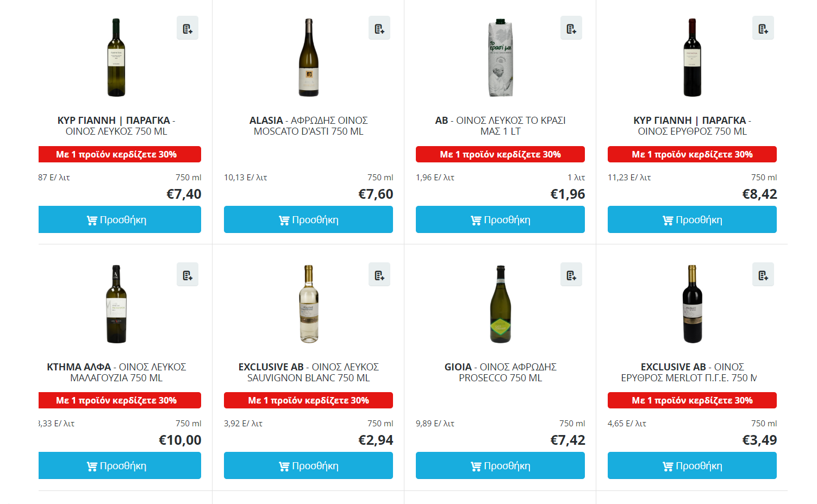Add Exclusive AB Merlot to shopping list

pyautogui.click(x=763, y=275)
